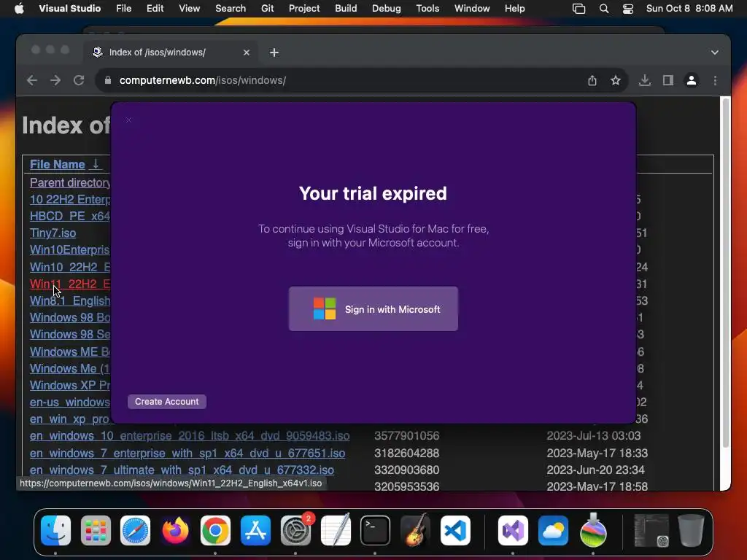The height and width of the screenshot is (560, 747).
Task: Click the Create Account button
Action: tap(167, 402)
